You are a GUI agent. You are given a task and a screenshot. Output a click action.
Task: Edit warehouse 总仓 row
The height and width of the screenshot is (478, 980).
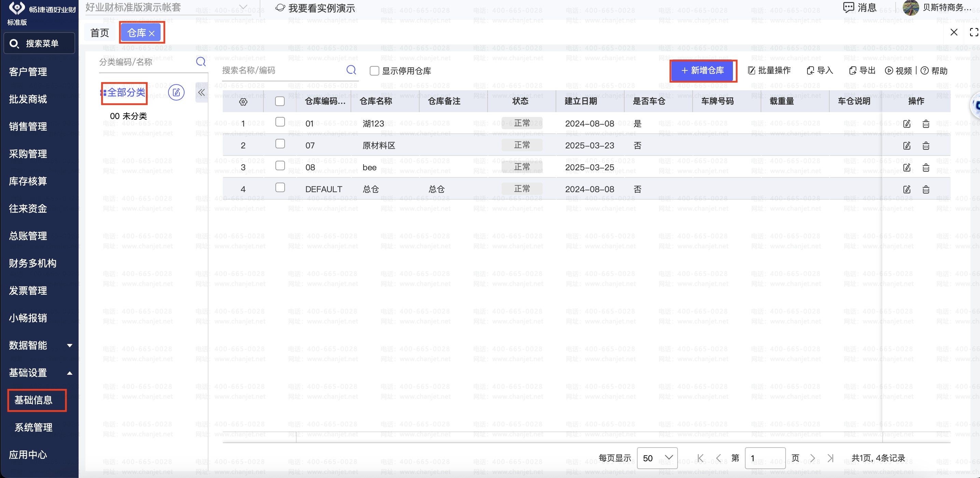[x=907, y=189]
